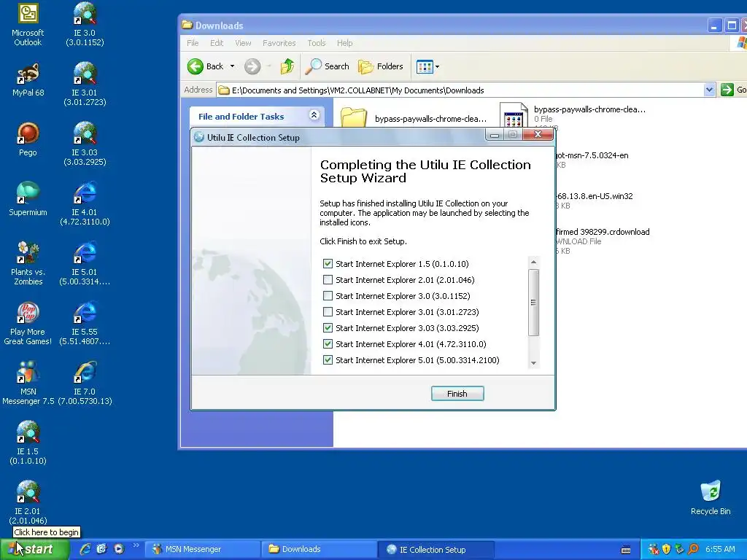This screenshot has height=560, width=747.
Task: Select Plants vs. Zombies desktop icon
Action: (28, 262)
